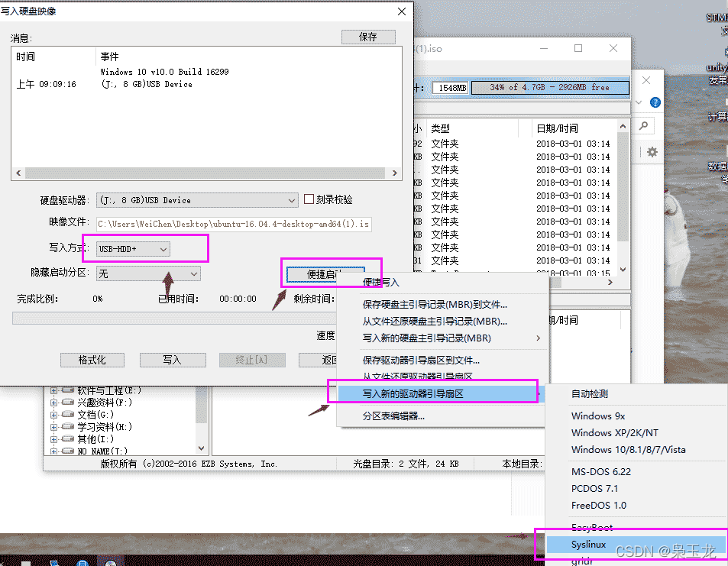Open the 隐藏启动分区 dropdown
The width and height of the screenshot is (728, 566).
click(x=192, y=273)
